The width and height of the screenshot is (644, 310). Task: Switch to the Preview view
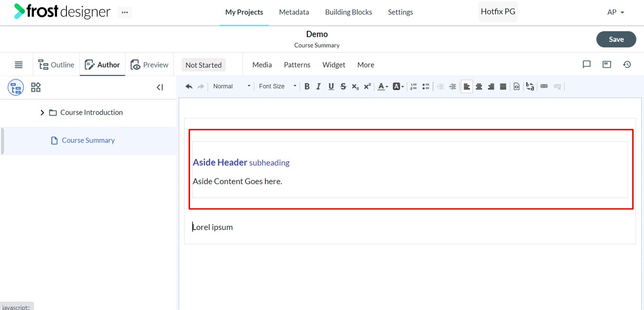click(x=149, y=65)
